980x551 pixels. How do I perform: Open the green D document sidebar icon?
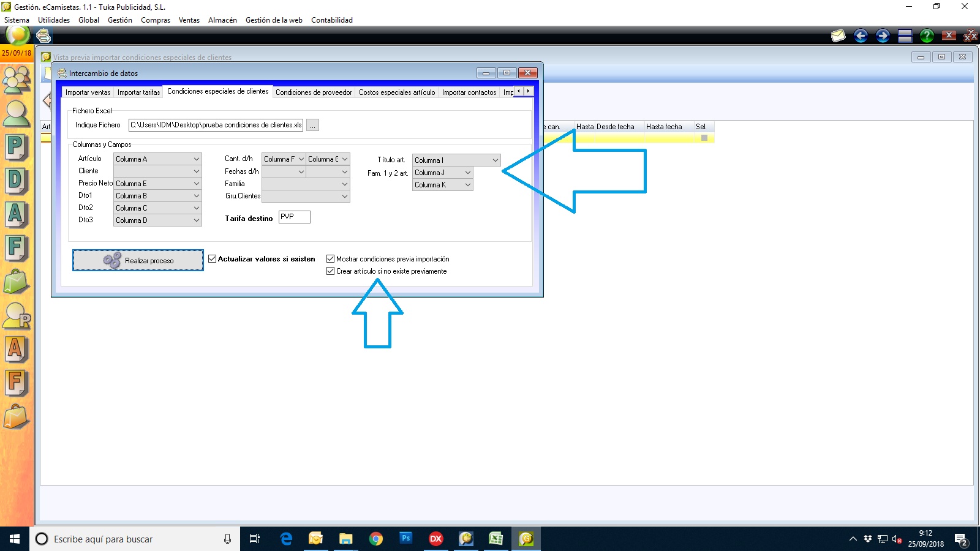pyautogui.click(x=17, y=181)
